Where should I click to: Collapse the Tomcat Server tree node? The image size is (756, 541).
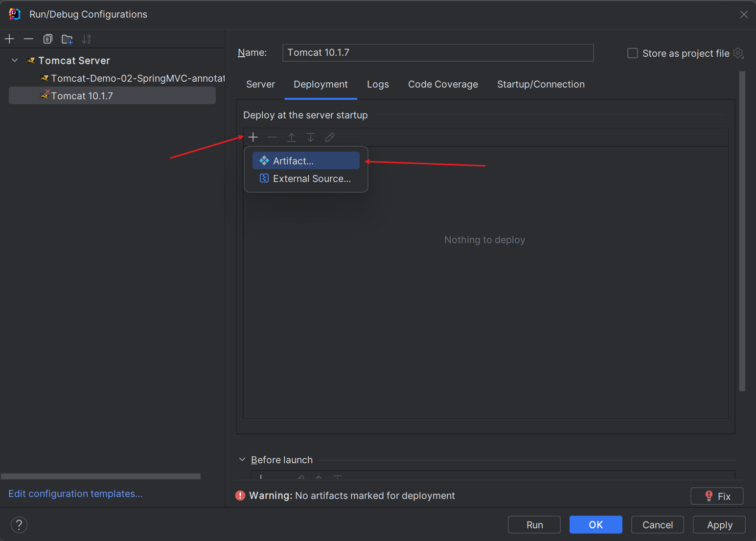coord(15,60)
